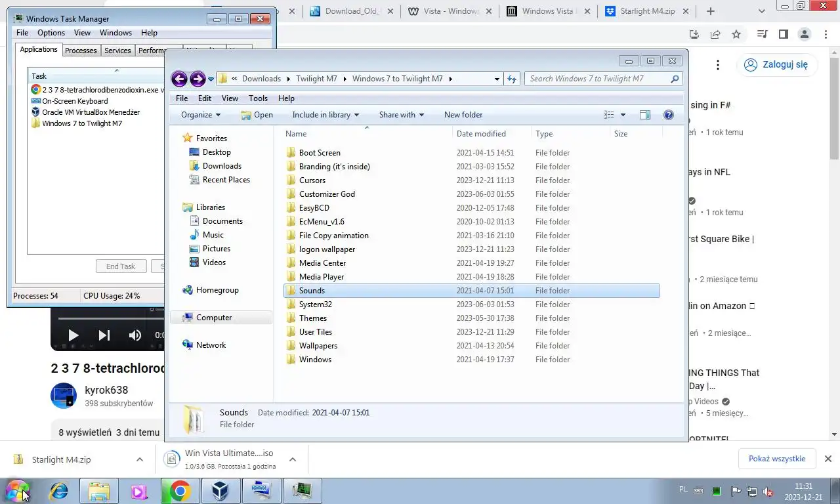
Task: Click the Explorer Back arrow button
Action: tap(179, 79)
